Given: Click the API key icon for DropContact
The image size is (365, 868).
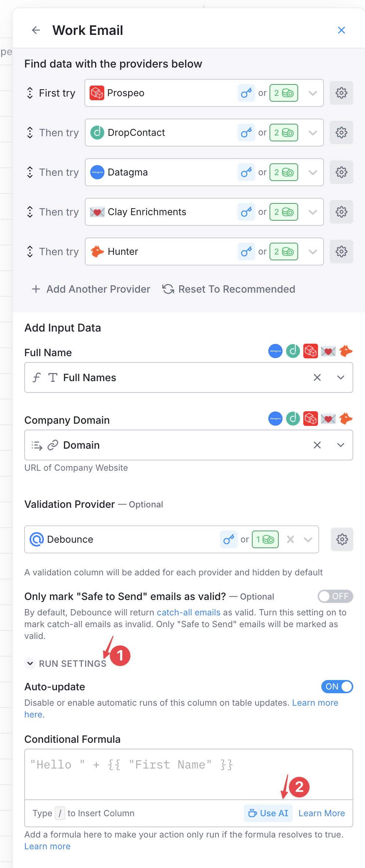Looking at the screenshot, I should (x=246, y=133).
